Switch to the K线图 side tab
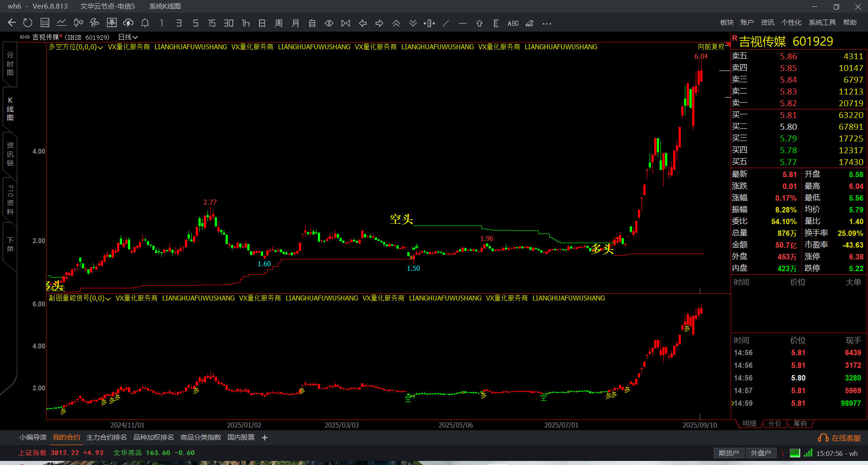868x465 pixels. pos(10,109)
